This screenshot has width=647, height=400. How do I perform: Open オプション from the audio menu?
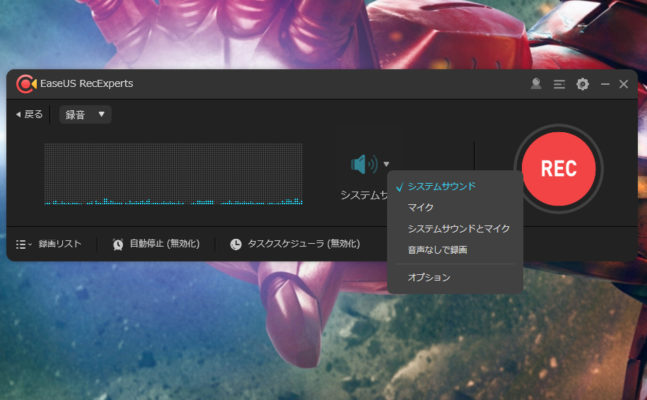click(x=429, y=277)
